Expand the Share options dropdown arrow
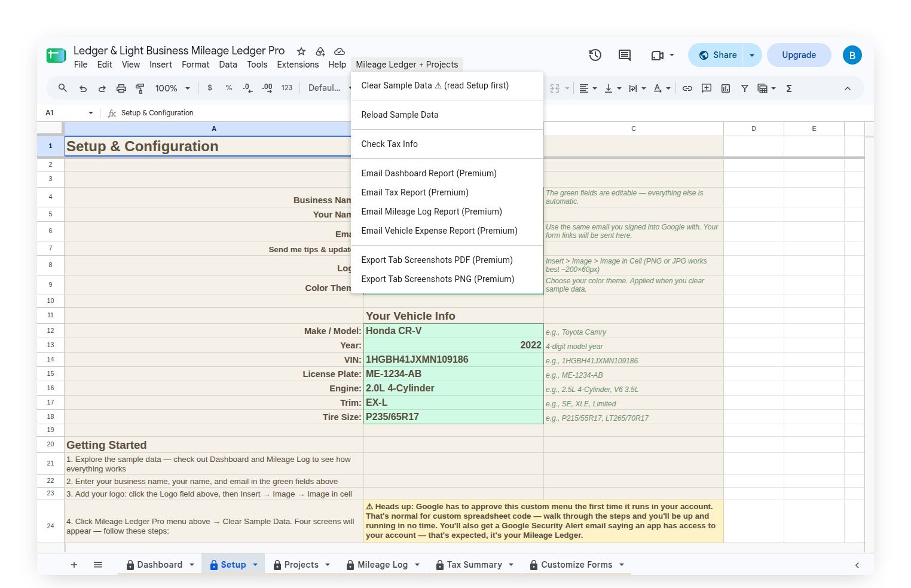 click(752, 55)
